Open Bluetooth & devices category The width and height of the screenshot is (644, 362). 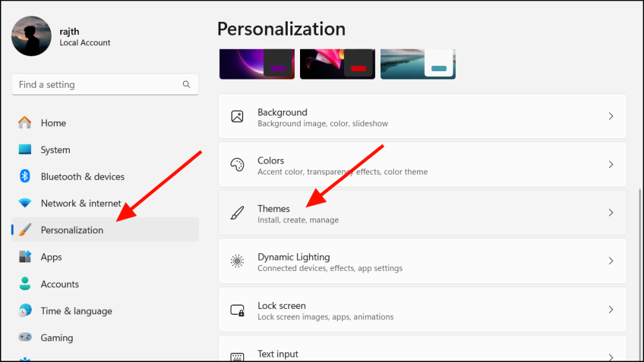pyautogui.click(x=105, y=176)
